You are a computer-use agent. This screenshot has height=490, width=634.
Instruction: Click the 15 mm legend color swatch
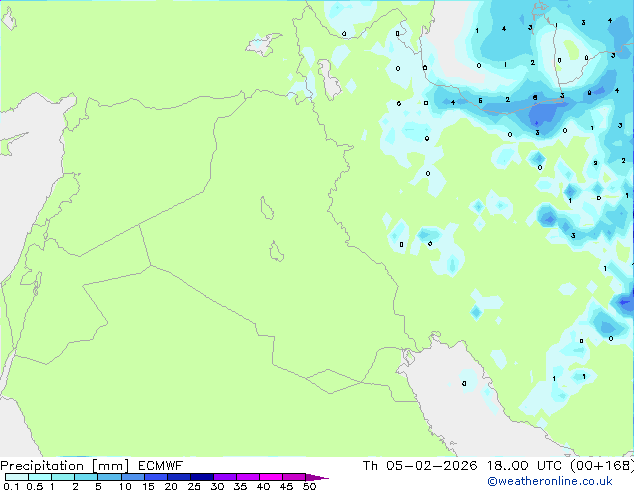tap(156, 477)
